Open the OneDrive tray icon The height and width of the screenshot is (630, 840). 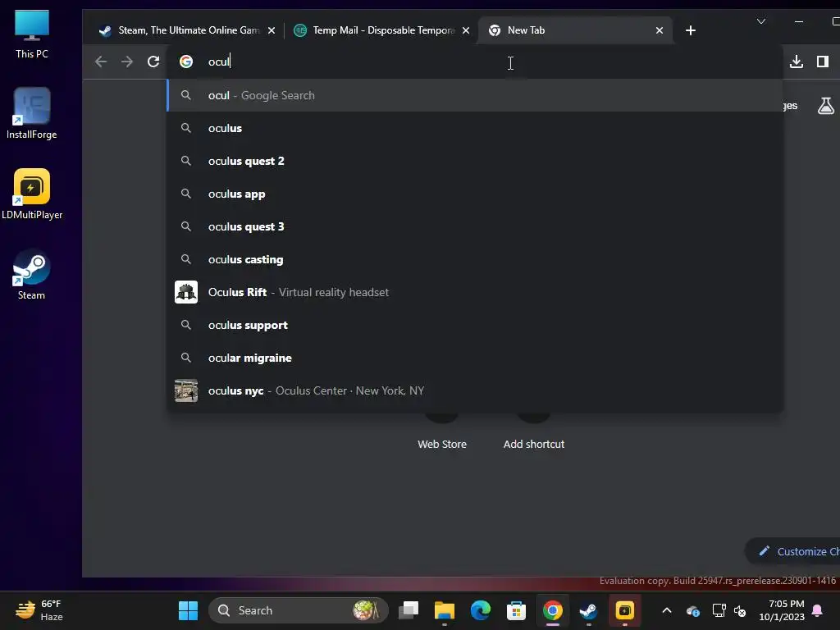tap(692, 610)
